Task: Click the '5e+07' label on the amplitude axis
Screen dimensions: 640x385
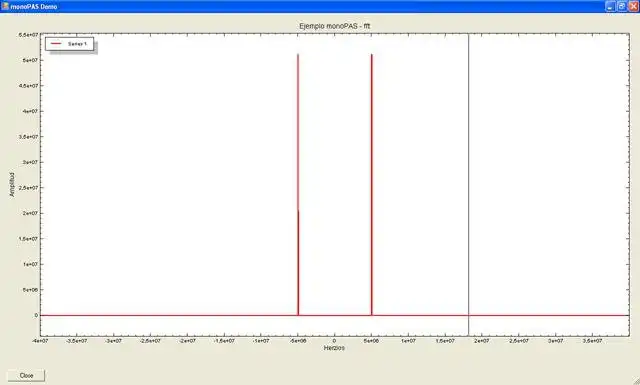Action: click(30, 60)
